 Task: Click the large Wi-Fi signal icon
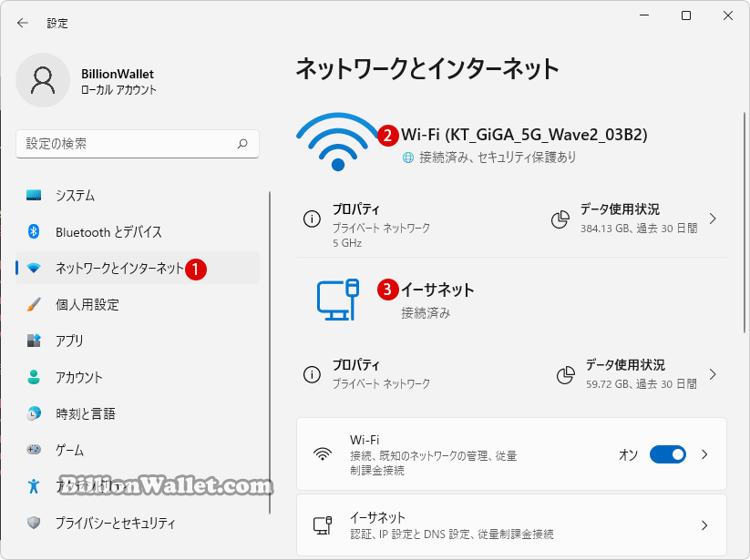[x=338, y=142]
